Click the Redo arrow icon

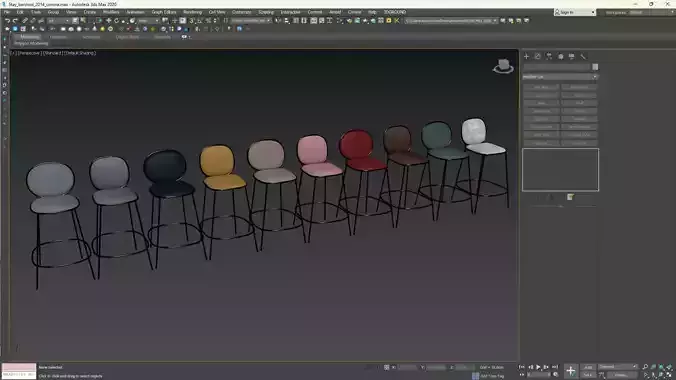(x=15, y=20)
